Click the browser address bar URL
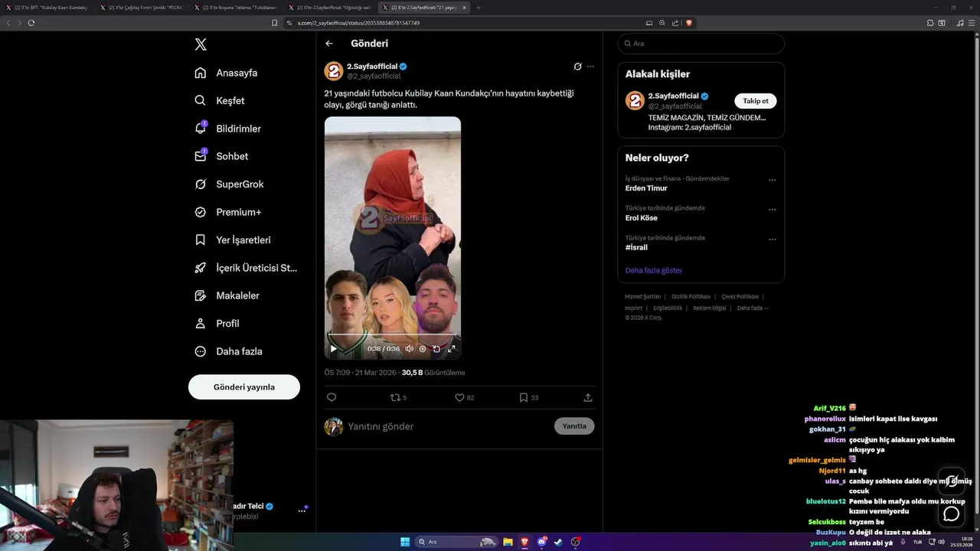Image resolution: width=980 pixels, height=551 pixels. point(358,23)
